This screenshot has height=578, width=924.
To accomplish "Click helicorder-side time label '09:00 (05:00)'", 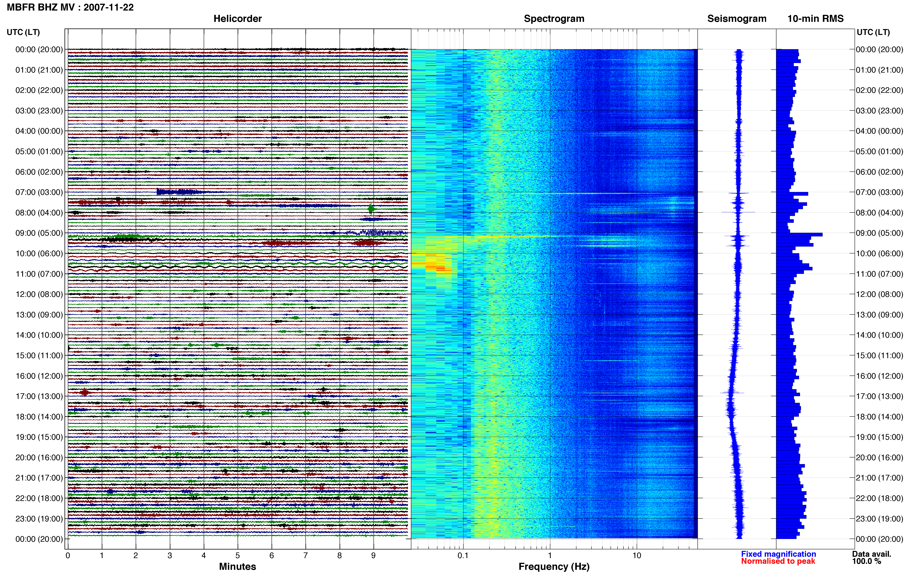I will (39, 233).
